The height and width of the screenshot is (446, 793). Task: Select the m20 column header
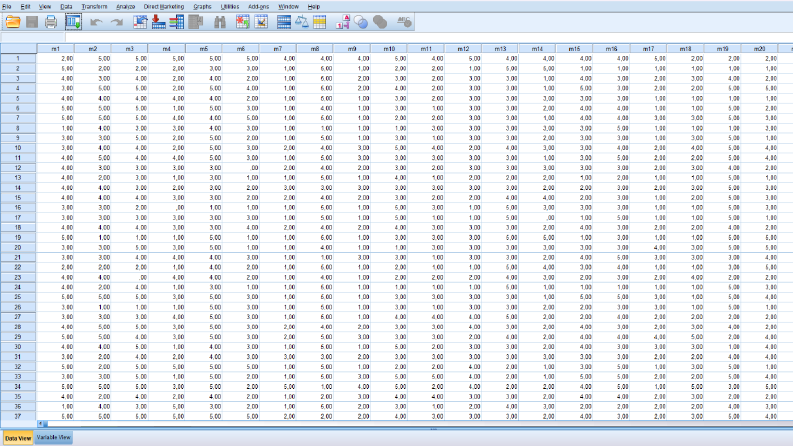(760, 49)
